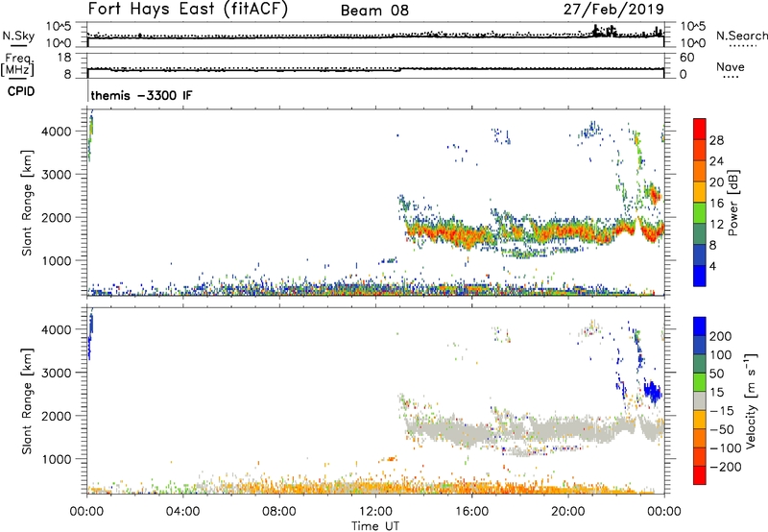Viewport: 768px width, 532px height.
Task: Click the "16:00" time tick label
Action: coord(471,512)
